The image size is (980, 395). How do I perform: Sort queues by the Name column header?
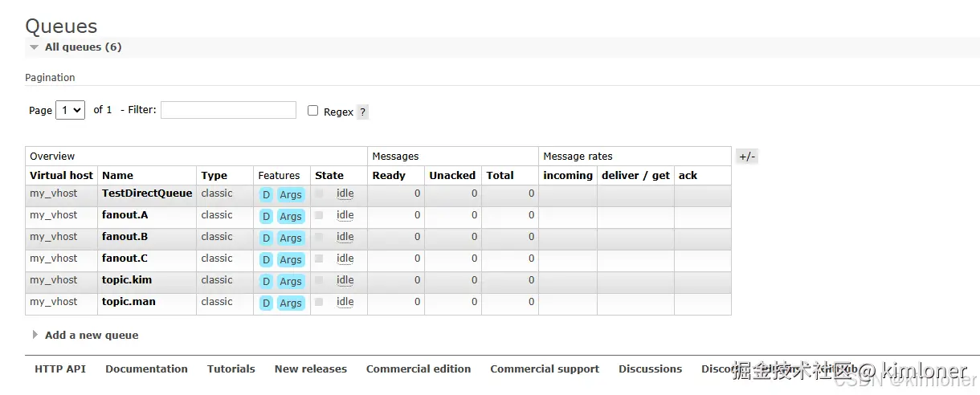(x=117, y=175)
